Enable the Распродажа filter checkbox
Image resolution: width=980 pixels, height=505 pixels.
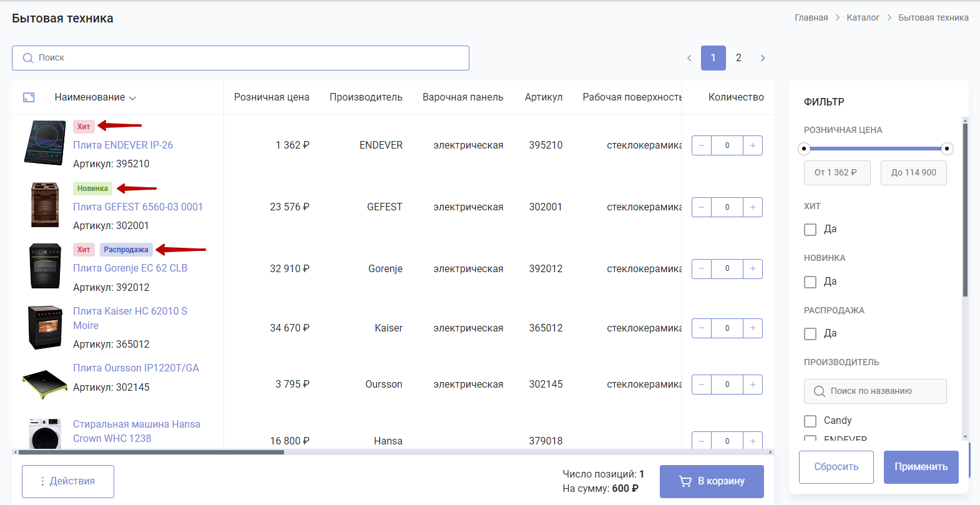[x=810, y=334]
